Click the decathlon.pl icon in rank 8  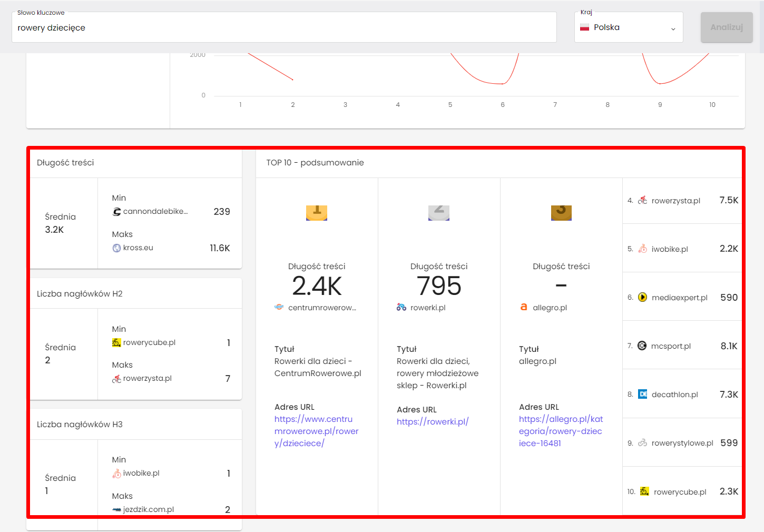click(x=643, y=394)
